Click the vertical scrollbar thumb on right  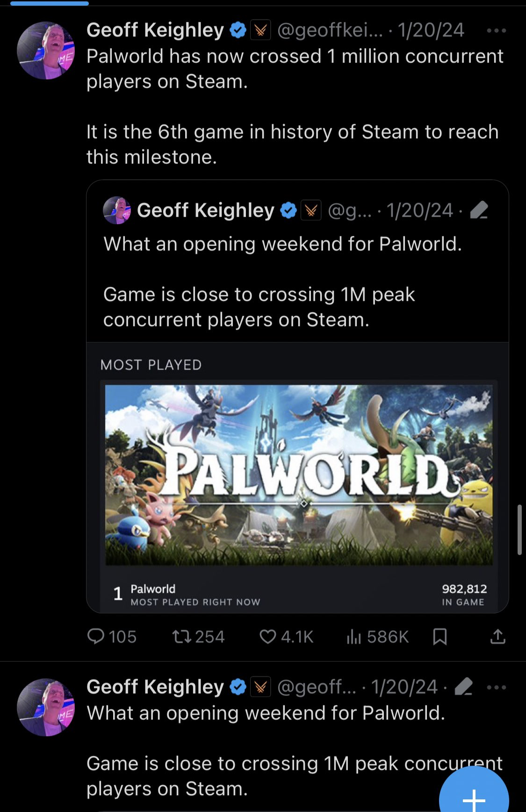[519, 529]
